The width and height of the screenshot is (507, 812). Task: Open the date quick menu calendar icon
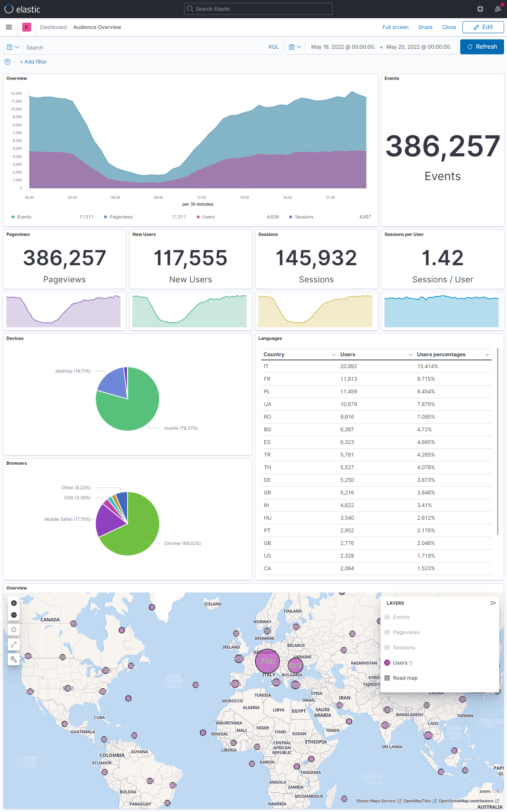(295, 47)
